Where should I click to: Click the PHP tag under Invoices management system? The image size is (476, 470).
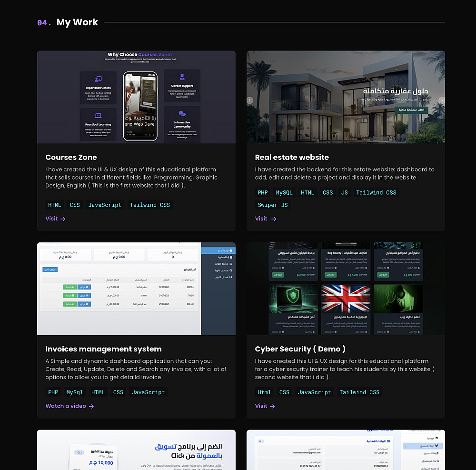pos(53,392)
